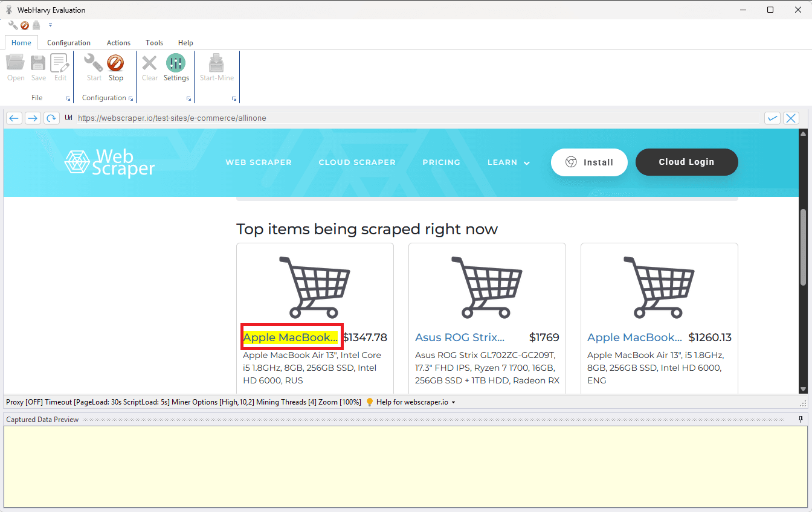Screen dimensions: 812x512
Task: Switch to the Configuration ribbon tab
Action: tap(68, 42)
